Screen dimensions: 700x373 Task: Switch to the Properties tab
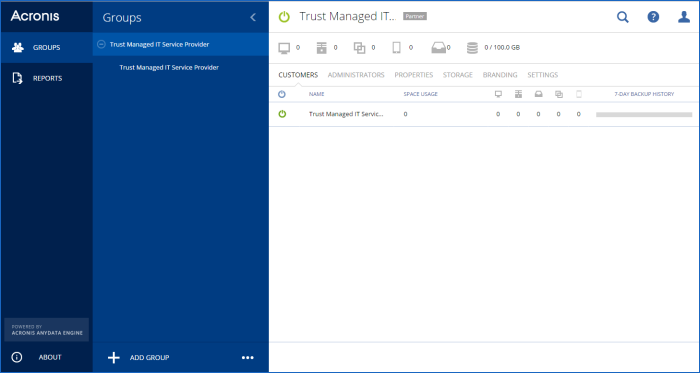[x=414, y=75]
